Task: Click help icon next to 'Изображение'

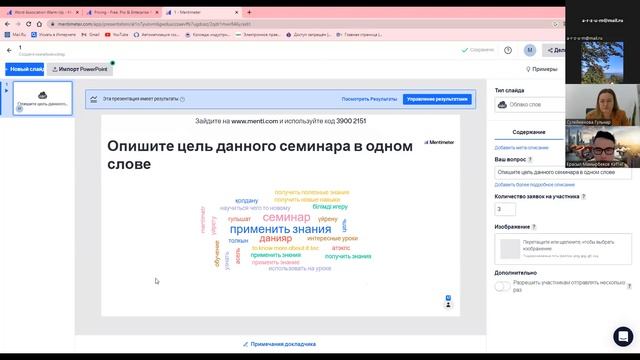Action: pyautogui.click(x=534, y=227)
